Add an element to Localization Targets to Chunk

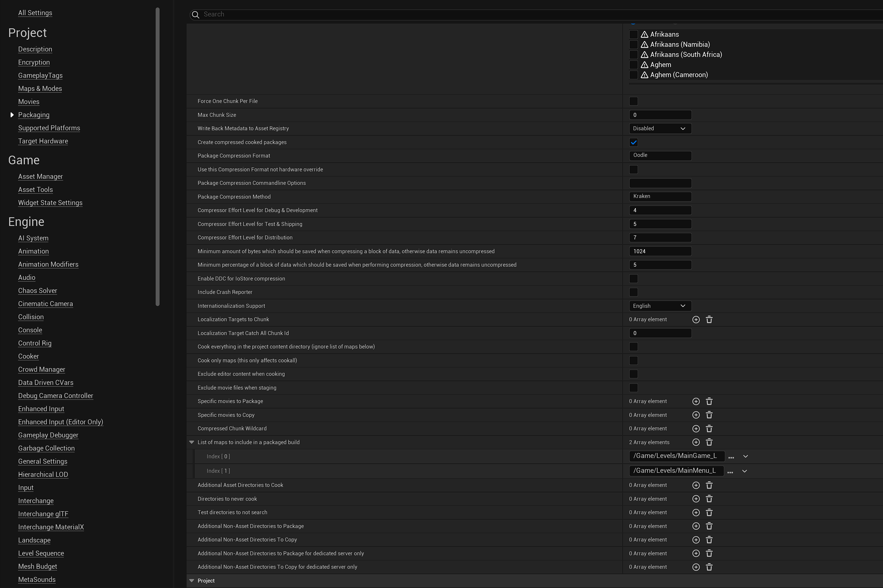(x=696, y=319)
